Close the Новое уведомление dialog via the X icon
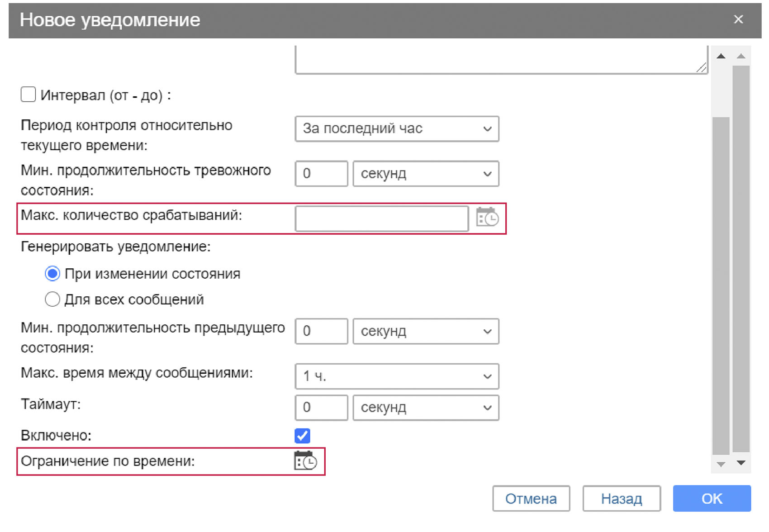 point(739,19)
